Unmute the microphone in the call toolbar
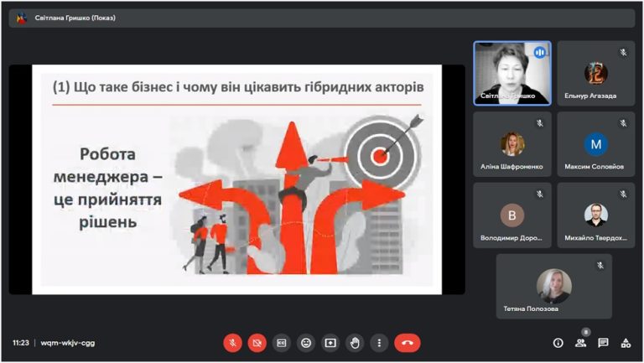 [x=232, y=343]
